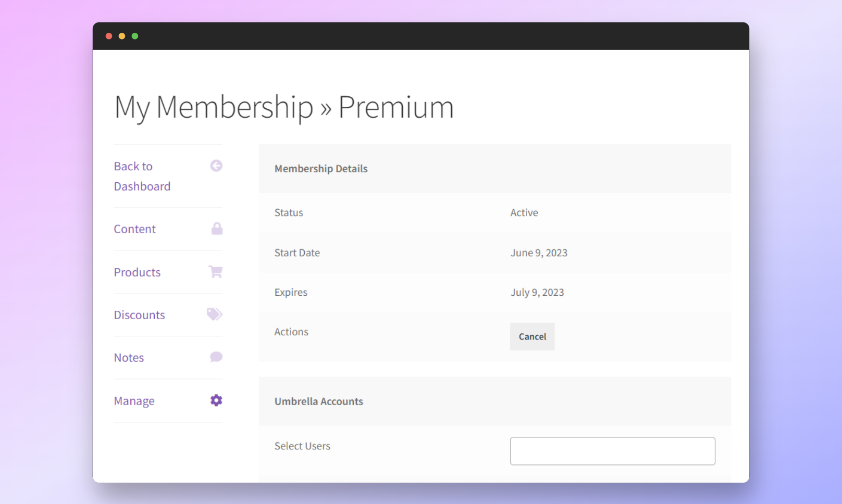The height and width of the screenshot is (504, 842).
Task: Focus the Select Users input field
Action: (x=613, y=451)
